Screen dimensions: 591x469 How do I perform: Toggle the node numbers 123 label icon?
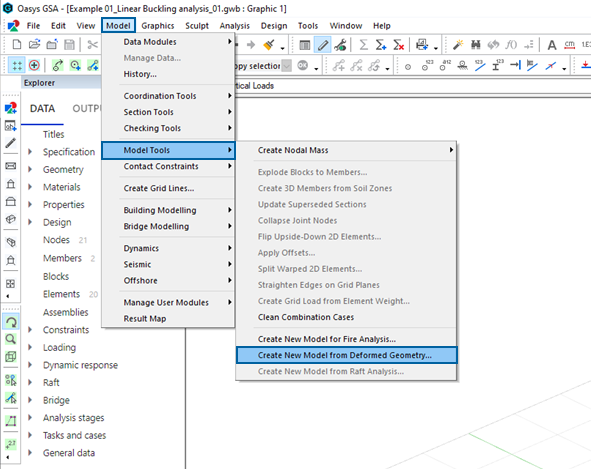[x=427, y=66]
